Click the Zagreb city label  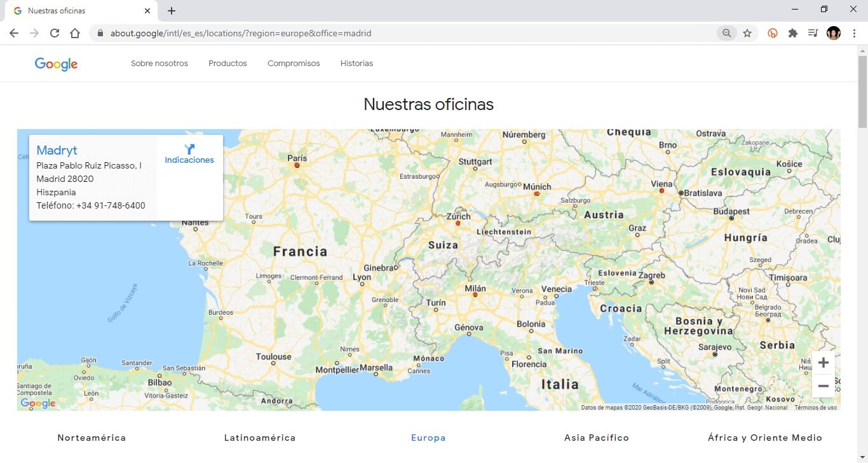click(651, 275)
